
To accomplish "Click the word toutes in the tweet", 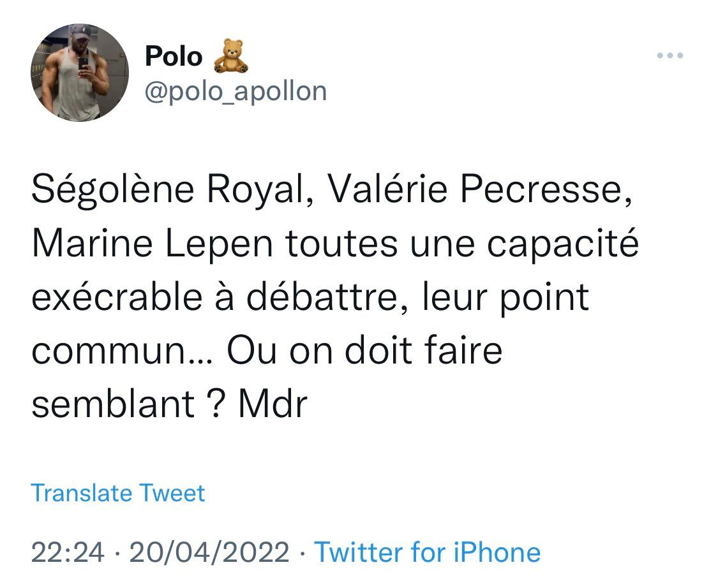I will tap(341, 244).
